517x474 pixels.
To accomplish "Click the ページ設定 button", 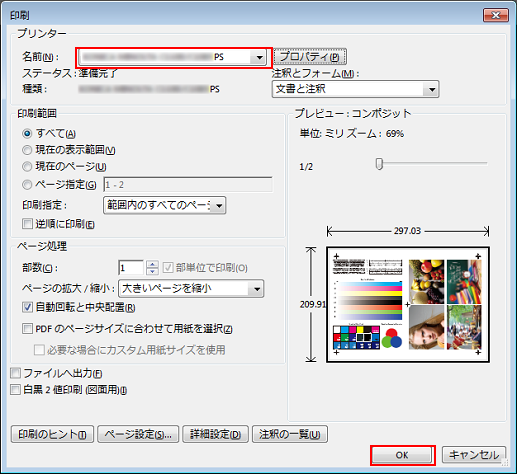I will pyautogui.click(x=138, y=434).
